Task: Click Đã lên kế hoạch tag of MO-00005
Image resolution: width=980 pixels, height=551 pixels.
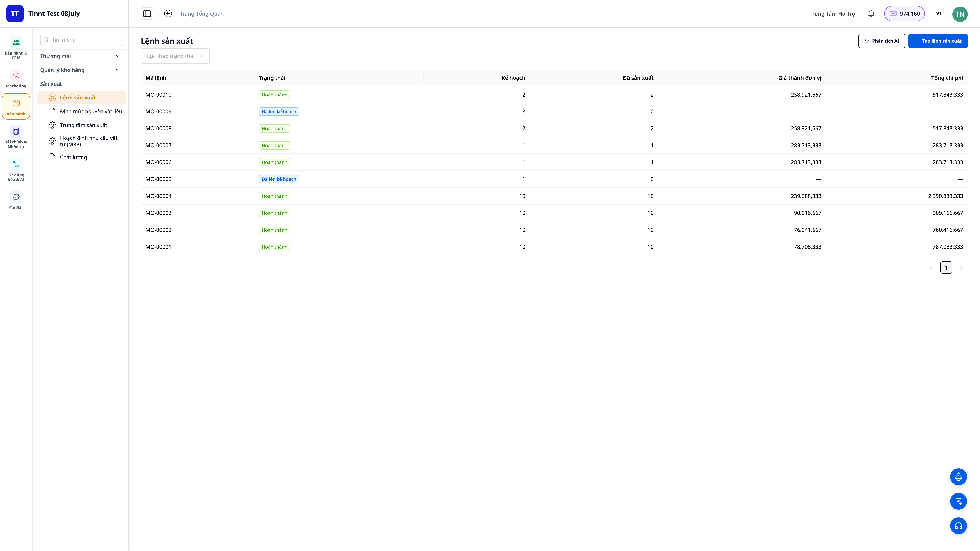Action: 279,179
